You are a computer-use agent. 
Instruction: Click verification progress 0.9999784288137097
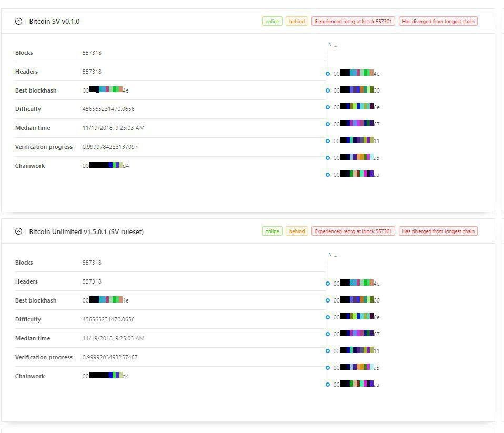[x=110, y=147]
